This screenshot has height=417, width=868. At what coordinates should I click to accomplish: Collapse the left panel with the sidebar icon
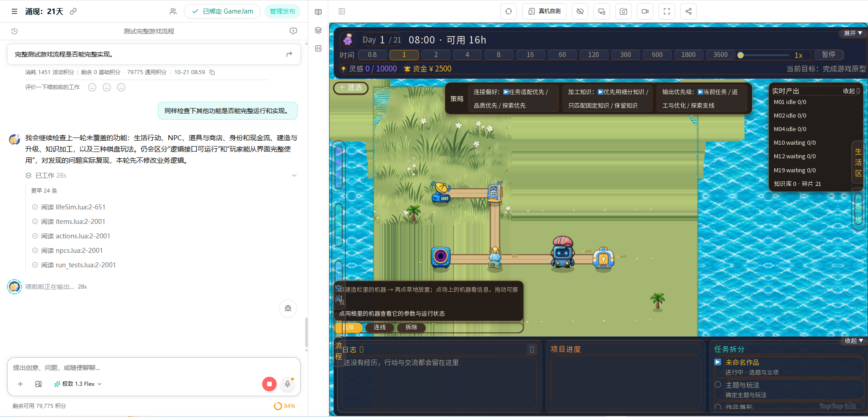(x=342, y=11)
